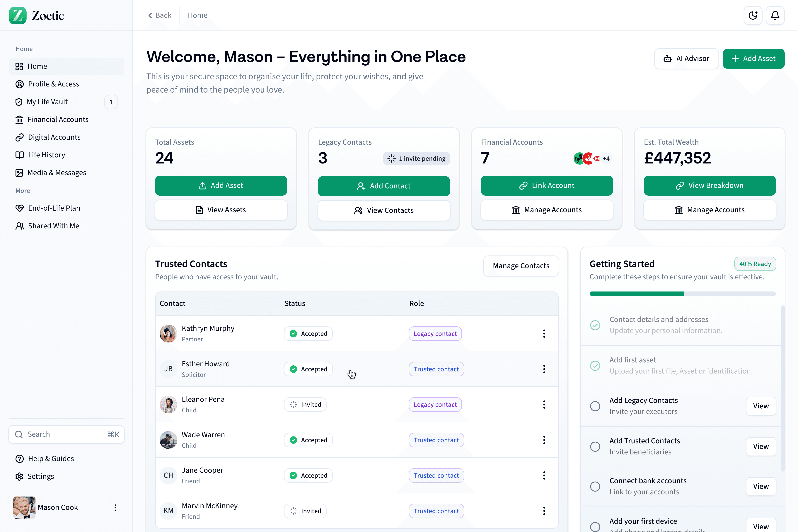Click the Manage Contacts button
This screenshot has width=798, height=532.
pos(521,266)
